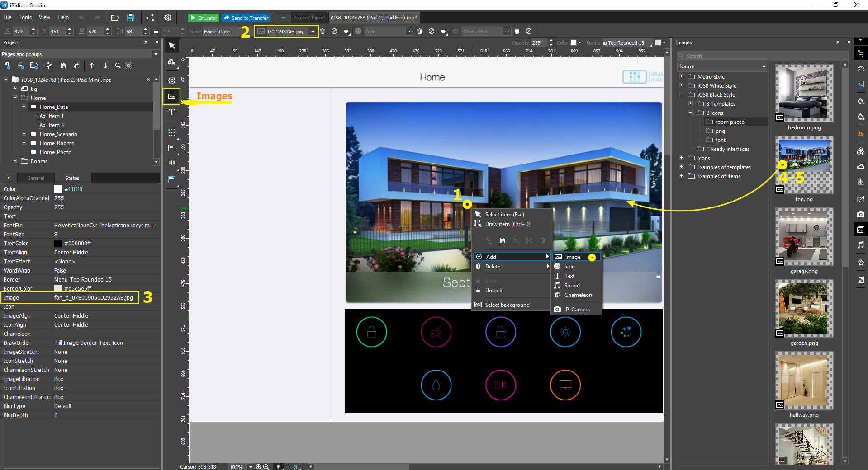Collapse the iOS8 Black Style folder
Image resolution: width=868 pixels, height=470 pixels.
pyautogui.click(x=682, y=94)
